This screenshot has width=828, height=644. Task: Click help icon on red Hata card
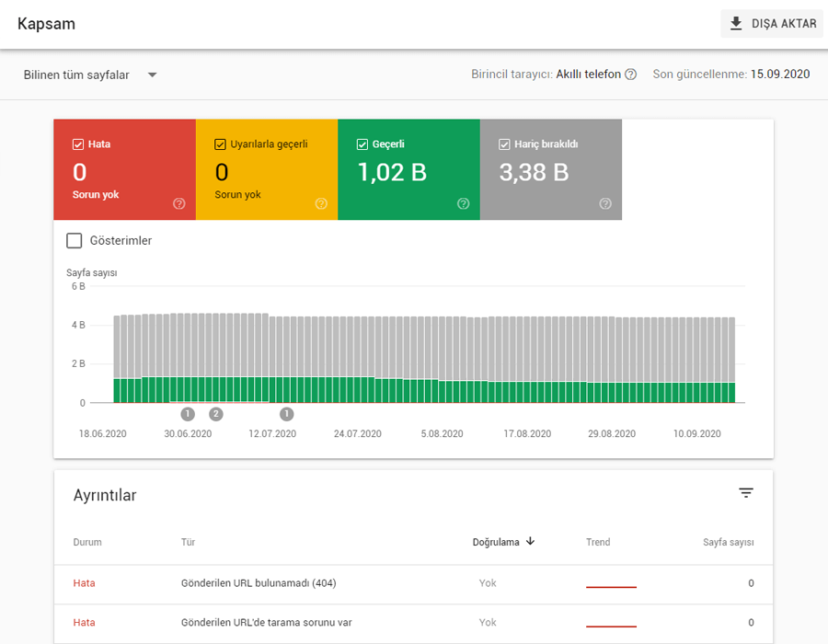(179, 203)
